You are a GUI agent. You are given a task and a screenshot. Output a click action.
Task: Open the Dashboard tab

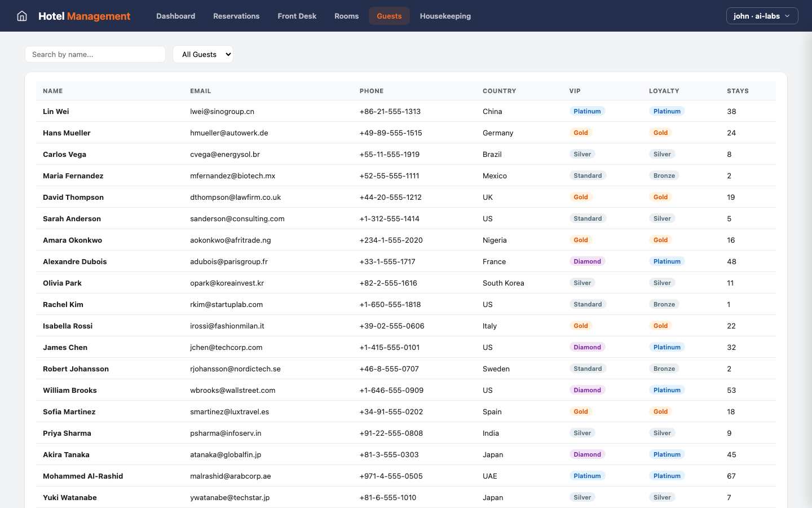point(175,16)
